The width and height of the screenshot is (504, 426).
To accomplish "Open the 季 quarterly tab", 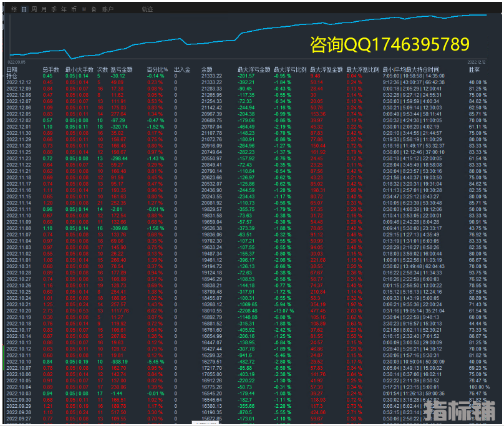I will point(54,9).
